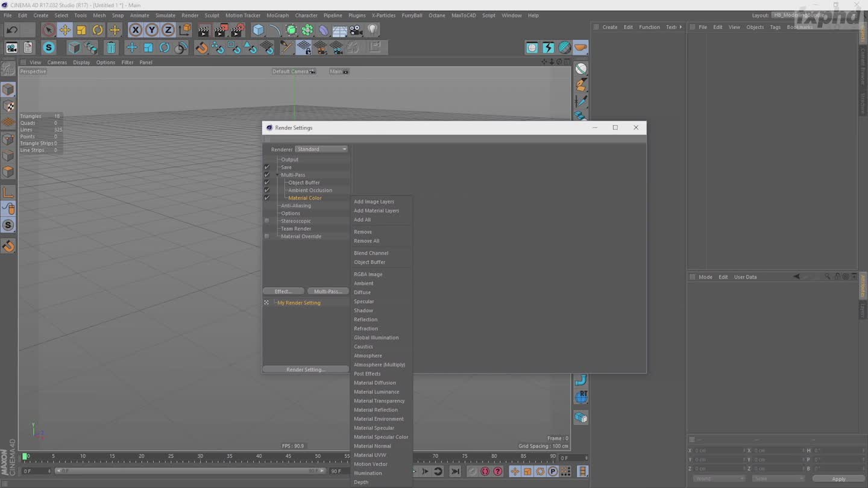868x488 pixels.
Task: Select Anti-Aliasing in settings tree
Action: coord(296,205)
